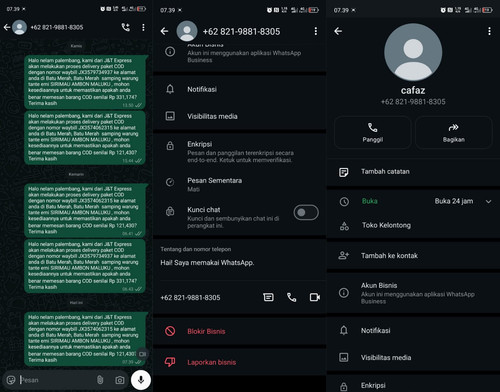Tap back arrow in chat screen
The height and width of the screenshot is (392, 500).
click(7, 27)
